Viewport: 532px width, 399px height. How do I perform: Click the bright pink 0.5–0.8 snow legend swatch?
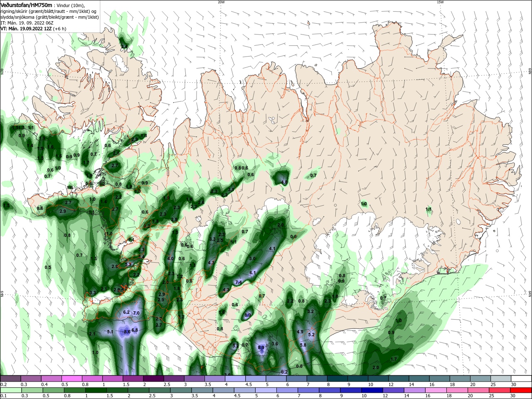coord(72,379)
